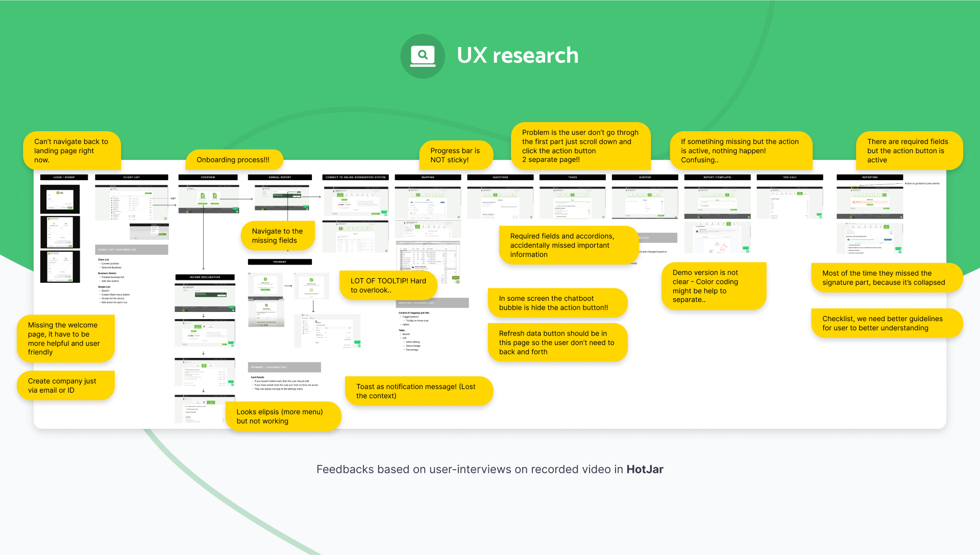Click the UX research magnifier laptop icon
Viewport: 980px width, 555px height.
(423, 56)
